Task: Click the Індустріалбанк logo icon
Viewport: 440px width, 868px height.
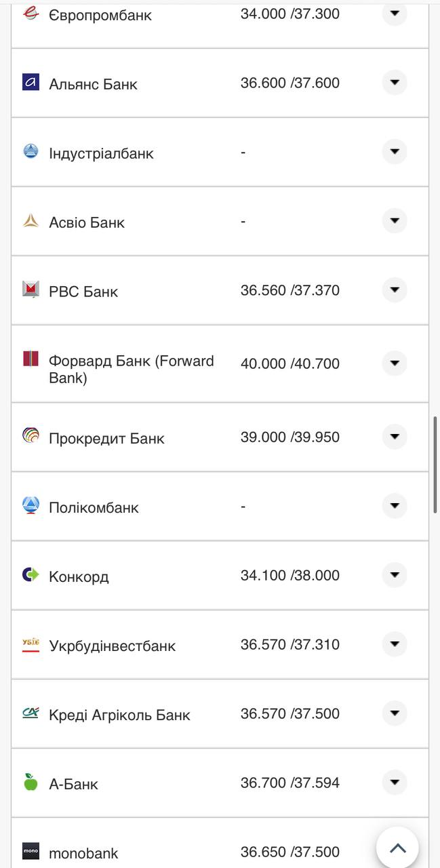Action: [x=31, y=152]
